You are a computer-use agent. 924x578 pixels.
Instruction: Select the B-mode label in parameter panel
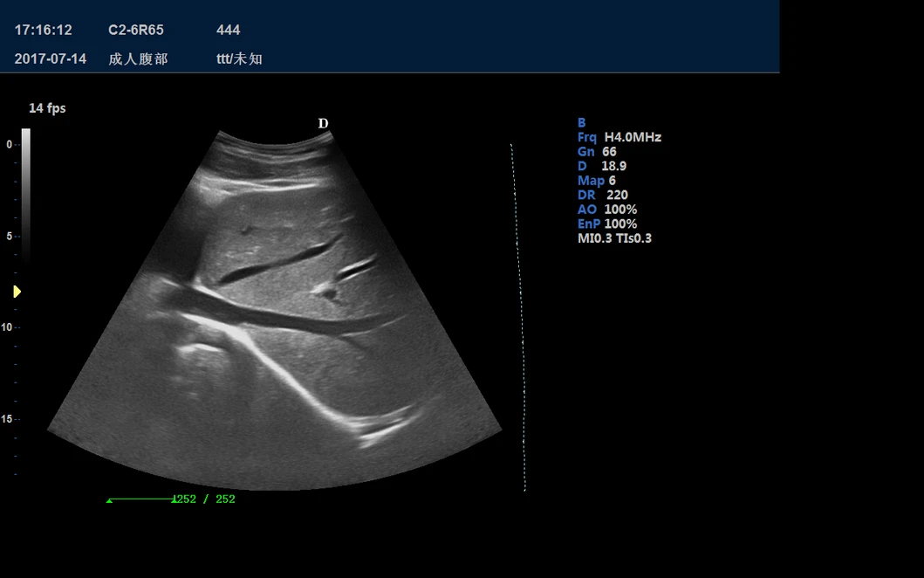580,122
